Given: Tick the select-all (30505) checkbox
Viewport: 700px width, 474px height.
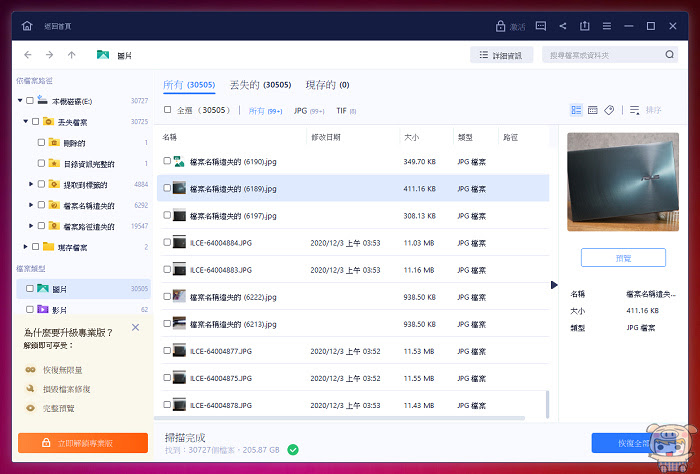Looking at the screenshot, I should pyautogui.click(x=167, y=110).
